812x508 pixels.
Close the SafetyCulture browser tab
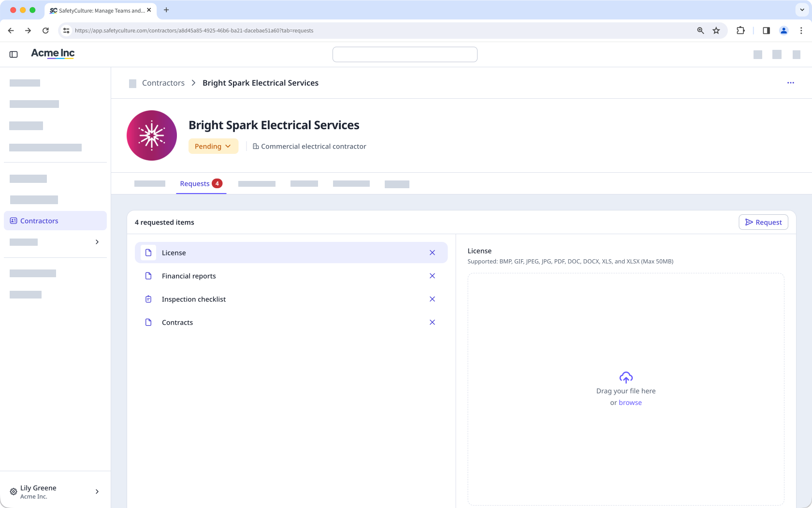pyautogui.click(x=149, y=10)
